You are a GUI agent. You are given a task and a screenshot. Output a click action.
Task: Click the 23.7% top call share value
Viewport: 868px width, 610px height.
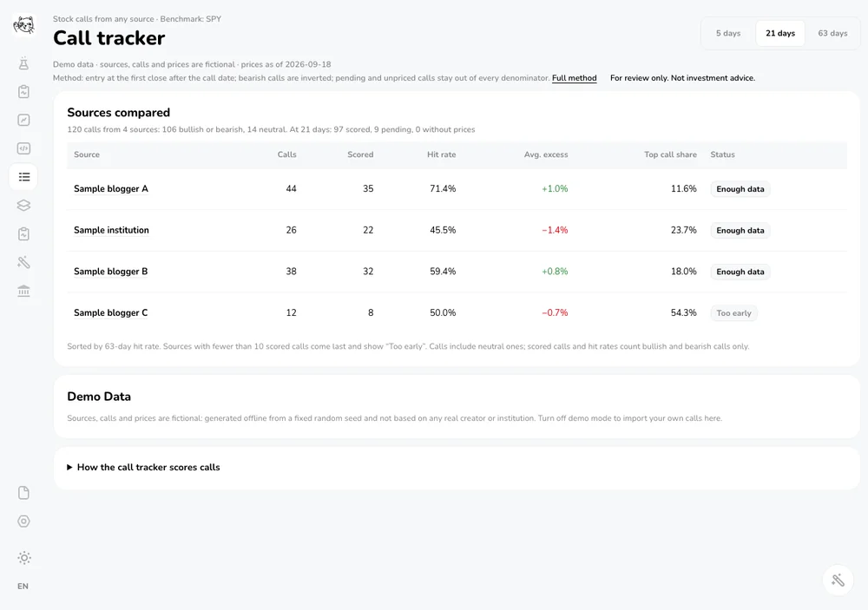(684, 230)
